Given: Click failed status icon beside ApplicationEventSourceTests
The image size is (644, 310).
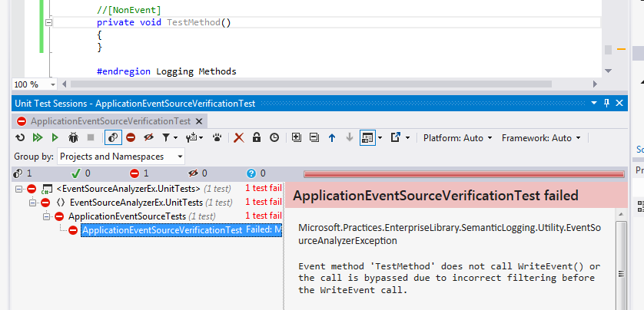Looking at the screenshot, I should point(59,216).
